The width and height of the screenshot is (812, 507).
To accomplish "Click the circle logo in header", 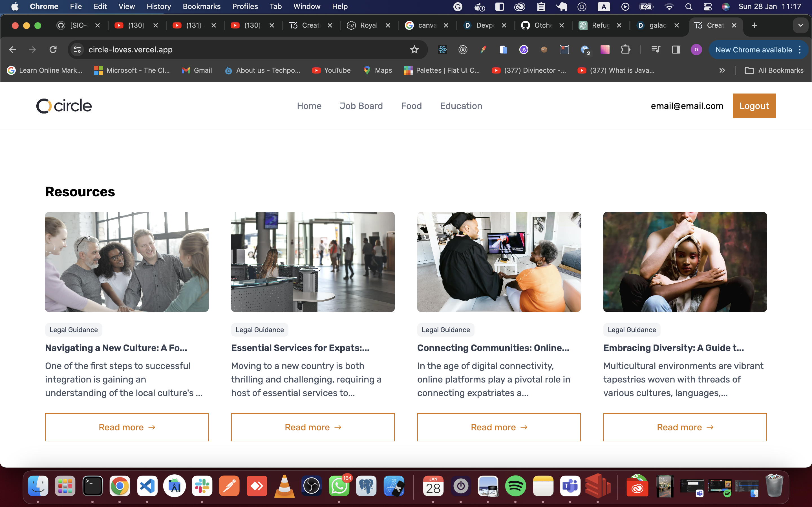I will pos(64,106).
